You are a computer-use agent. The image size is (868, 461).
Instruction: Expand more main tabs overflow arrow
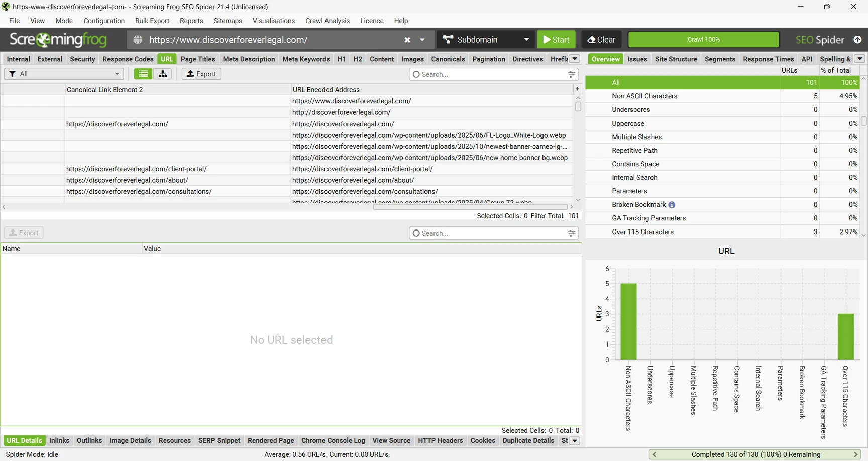pyautogui.click(x=575, y=59)
